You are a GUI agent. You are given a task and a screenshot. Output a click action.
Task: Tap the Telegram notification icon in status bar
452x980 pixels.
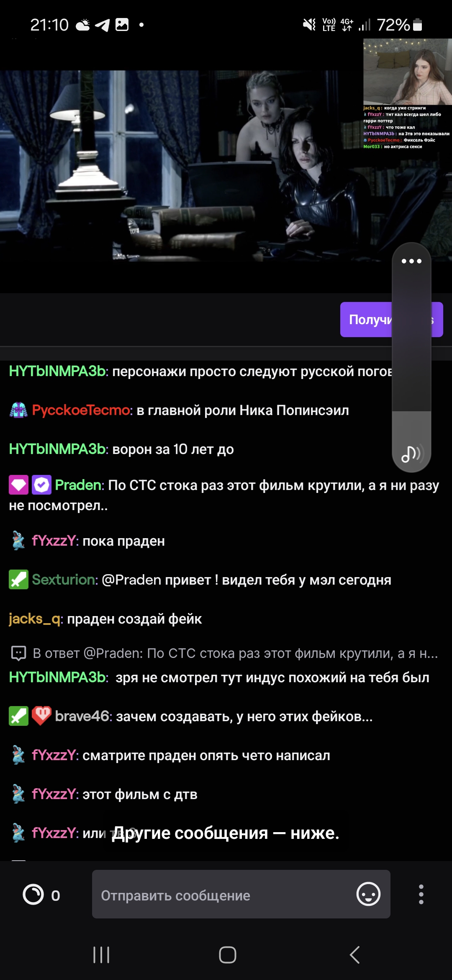pyautogui.click(x=102, y=25)
